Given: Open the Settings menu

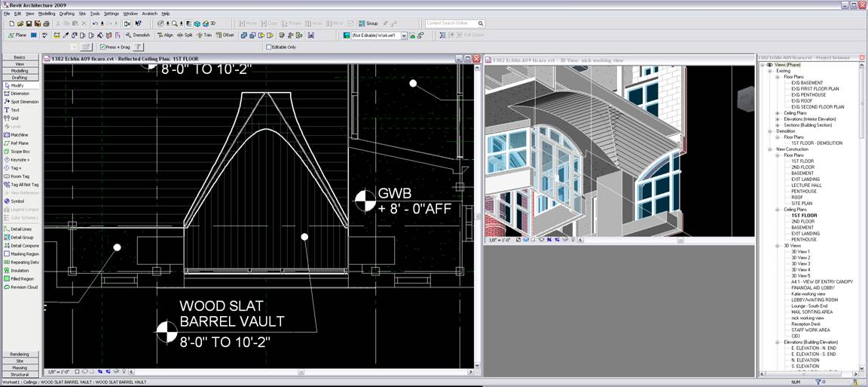Looking at the screenshot, I should (x=112, y=14).
